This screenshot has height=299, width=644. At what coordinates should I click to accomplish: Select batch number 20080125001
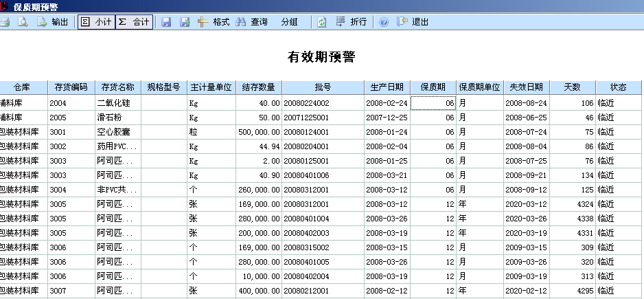(323, 161)
